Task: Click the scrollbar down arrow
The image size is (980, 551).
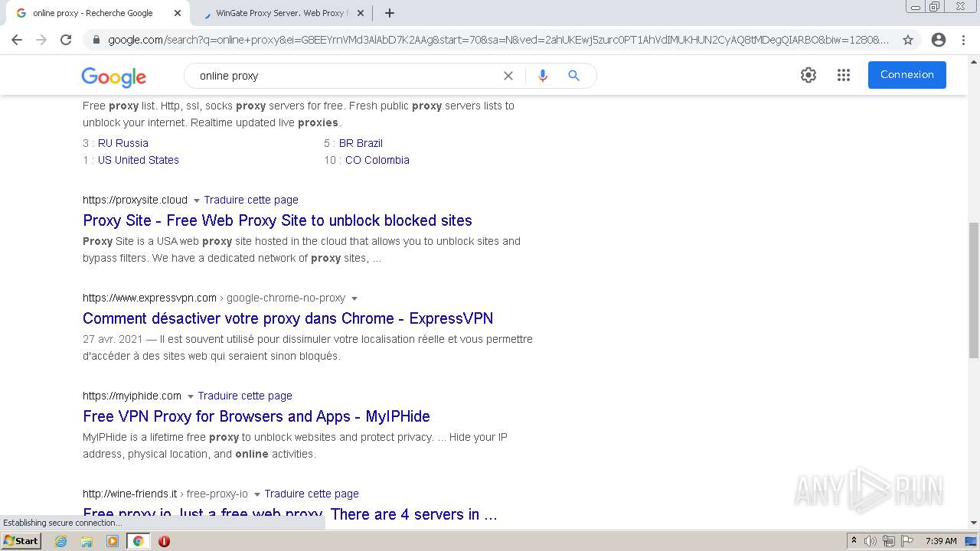Action: 974,523
